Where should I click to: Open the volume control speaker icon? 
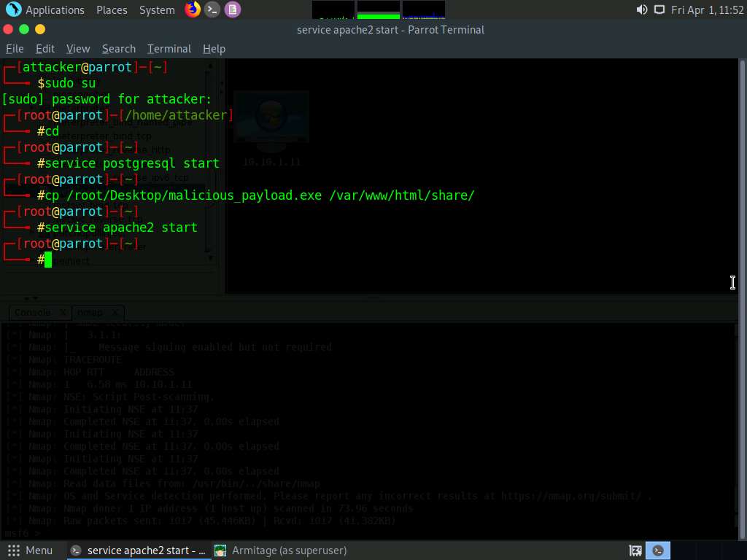pyautogui.click(x=641, y=9)
